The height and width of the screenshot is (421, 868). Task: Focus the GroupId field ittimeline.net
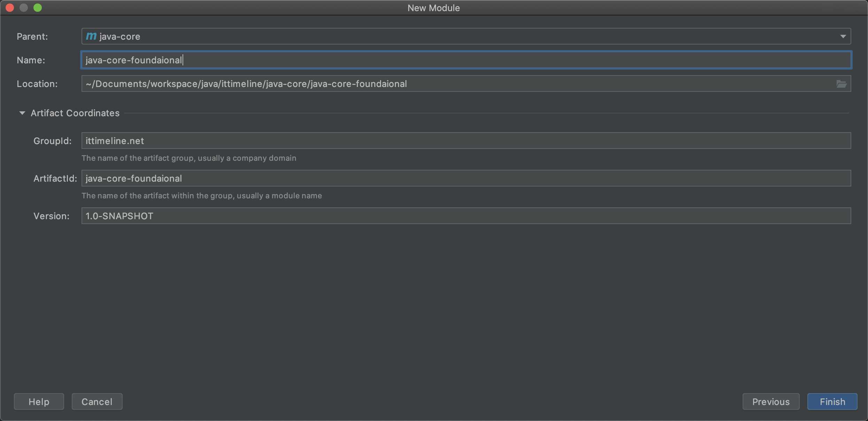pyautogui.click(x=466, y=141)
